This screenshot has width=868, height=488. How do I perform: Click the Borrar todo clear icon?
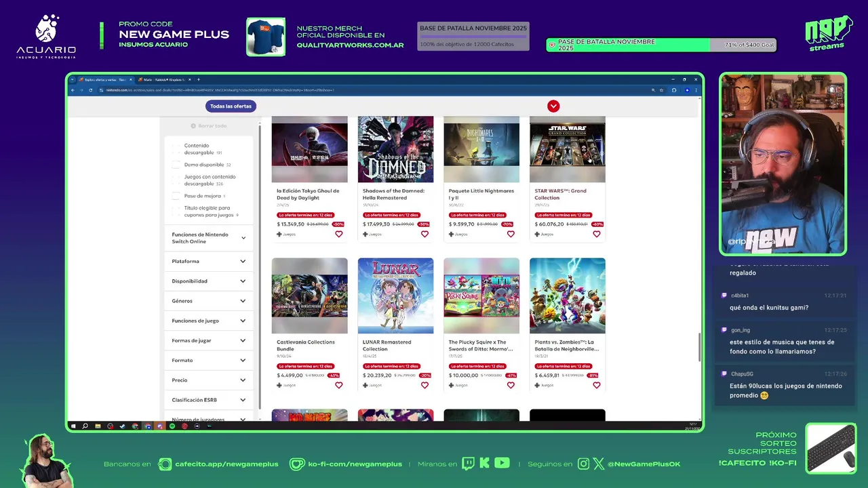click(193, 126)
